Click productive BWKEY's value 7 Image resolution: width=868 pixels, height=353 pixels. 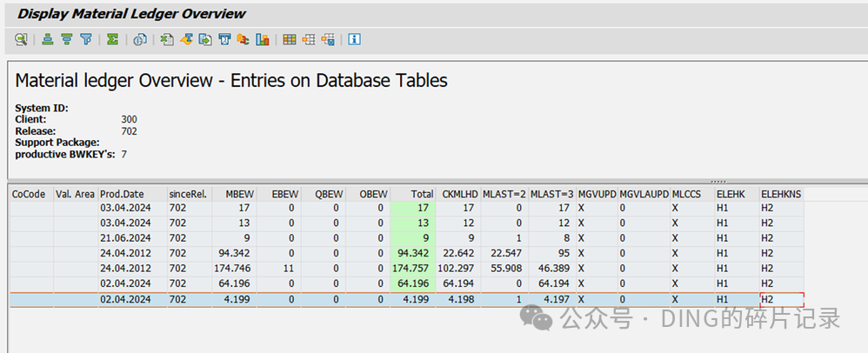124,155
